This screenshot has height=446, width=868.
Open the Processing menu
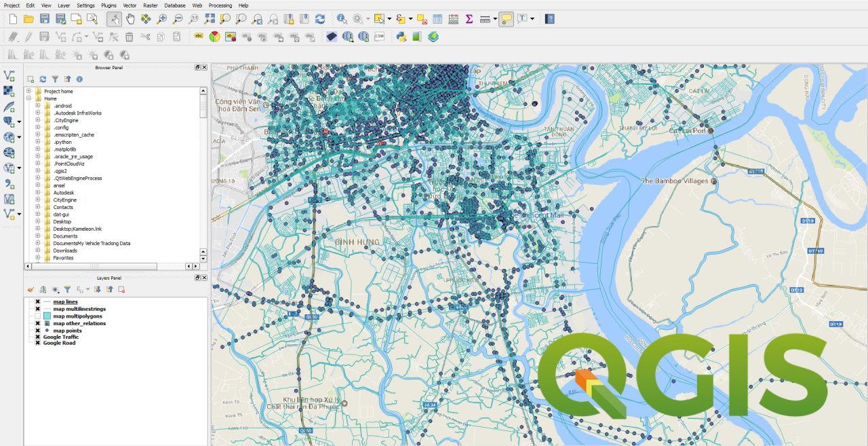pyautogui.click(x=220, y=5)
